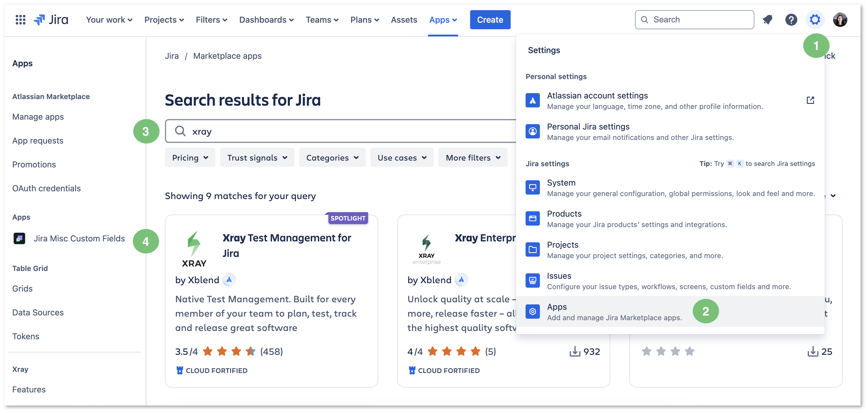Click the System settings monitor icon

pyautogui.click(x=532, y=187)
